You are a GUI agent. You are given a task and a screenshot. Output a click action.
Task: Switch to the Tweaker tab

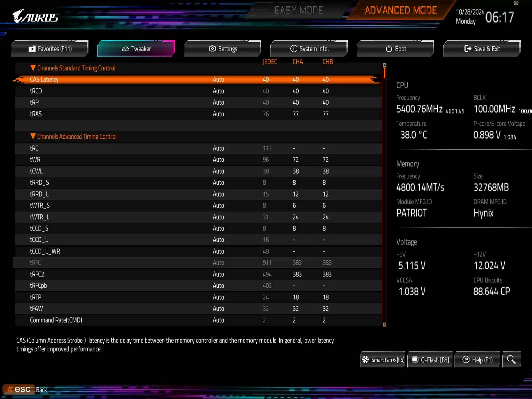[x=136, y=49]
